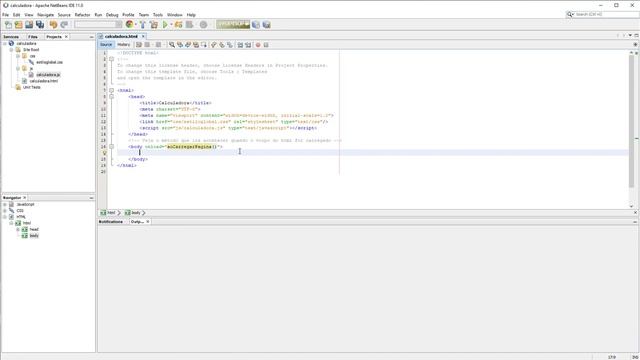
Task: Select calculadora.html in project tree
Action: [x=43, y=81]
